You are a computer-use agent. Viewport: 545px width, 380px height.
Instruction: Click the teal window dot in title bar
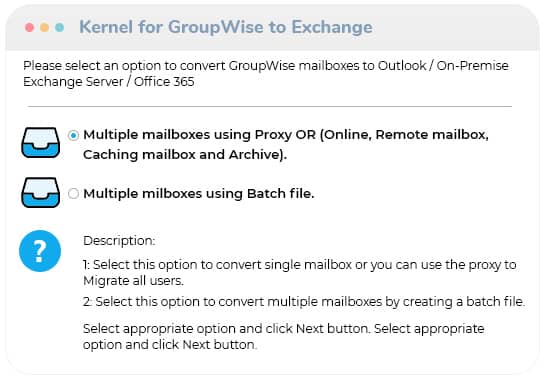tap(59, 27)
